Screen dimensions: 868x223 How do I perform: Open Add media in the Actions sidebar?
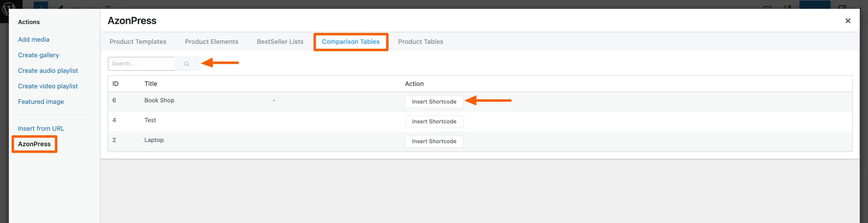[x=34, y=40]
